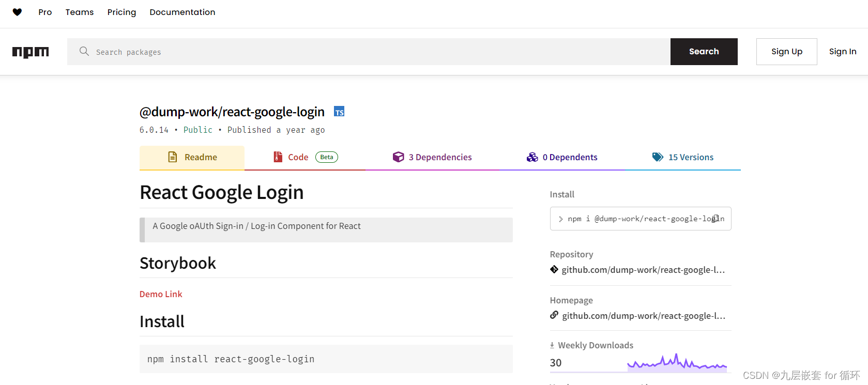Click the weekly downloads count 30
This screenshot has width=868, height=385.
(556, 363)
